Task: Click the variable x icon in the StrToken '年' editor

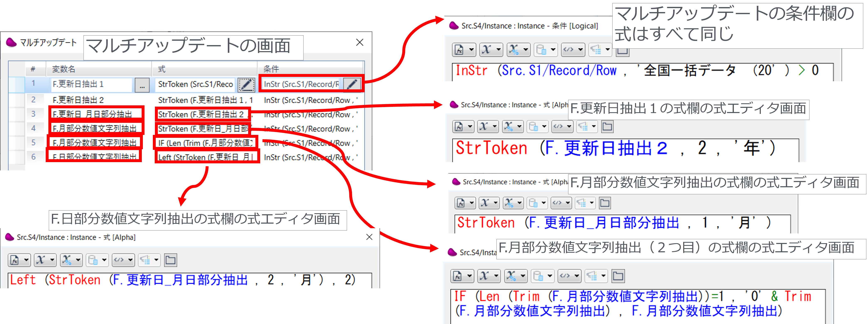Action: (x=484, y=127)
